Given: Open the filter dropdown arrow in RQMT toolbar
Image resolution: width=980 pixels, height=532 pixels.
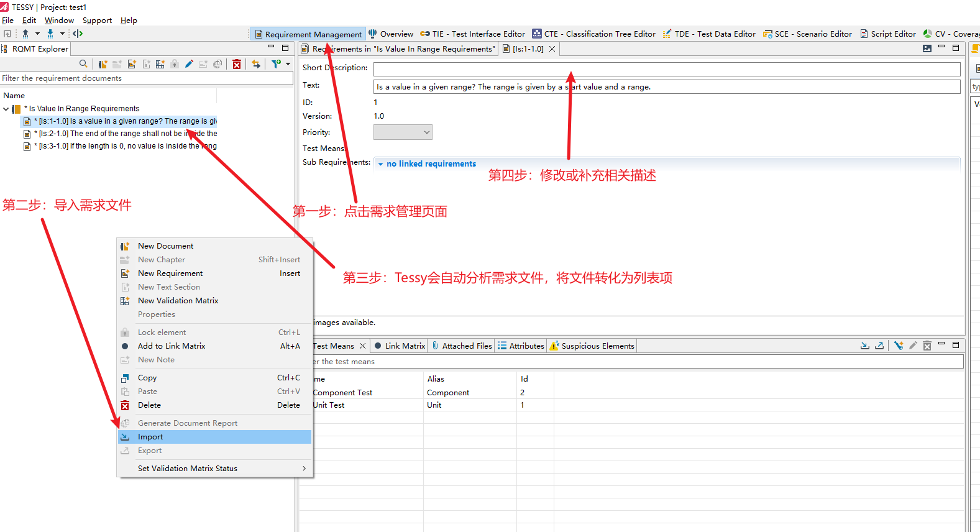Looking at the screenshot, I should coord(288,63).
